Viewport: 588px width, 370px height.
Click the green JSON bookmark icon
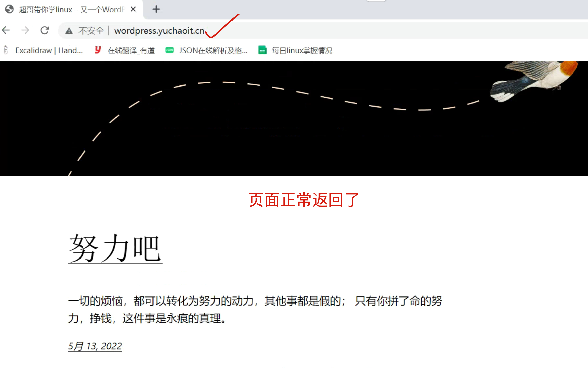(169, 50)
